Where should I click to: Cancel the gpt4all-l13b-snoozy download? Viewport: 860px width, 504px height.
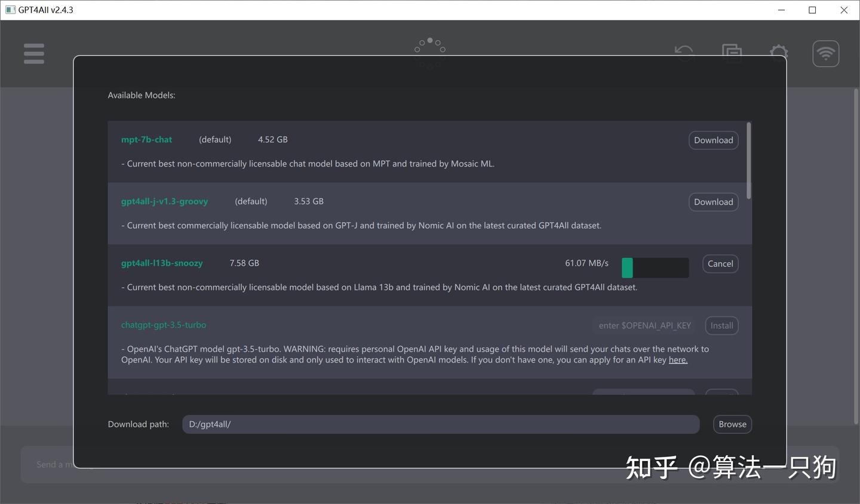click(x=720, y=263)
